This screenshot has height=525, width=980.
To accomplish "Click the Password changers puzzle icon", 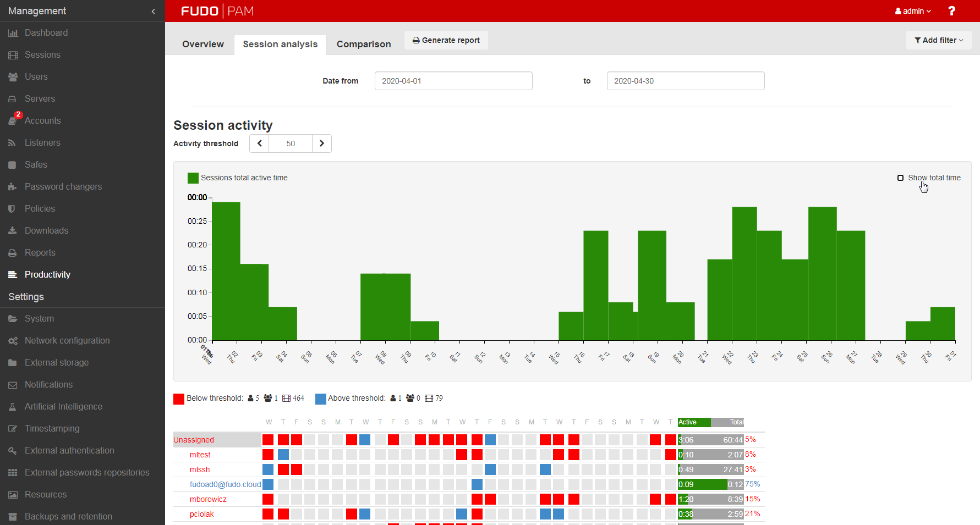I will (13, 187).
